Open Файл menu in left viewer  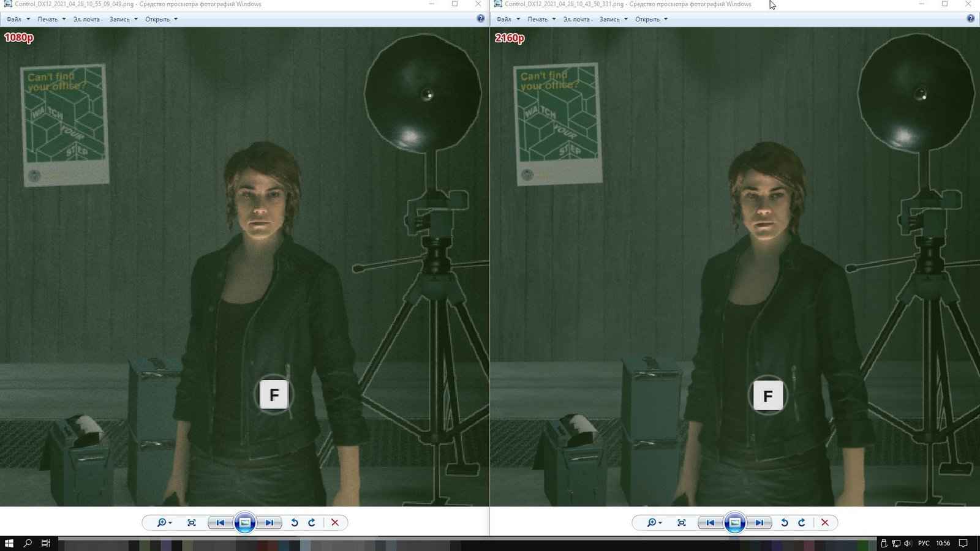pos(18,19)
